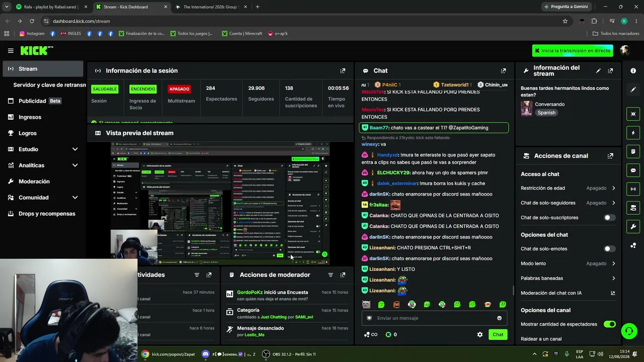
Task: Expand the Estudio sidebar section
Action: (75, 149)
